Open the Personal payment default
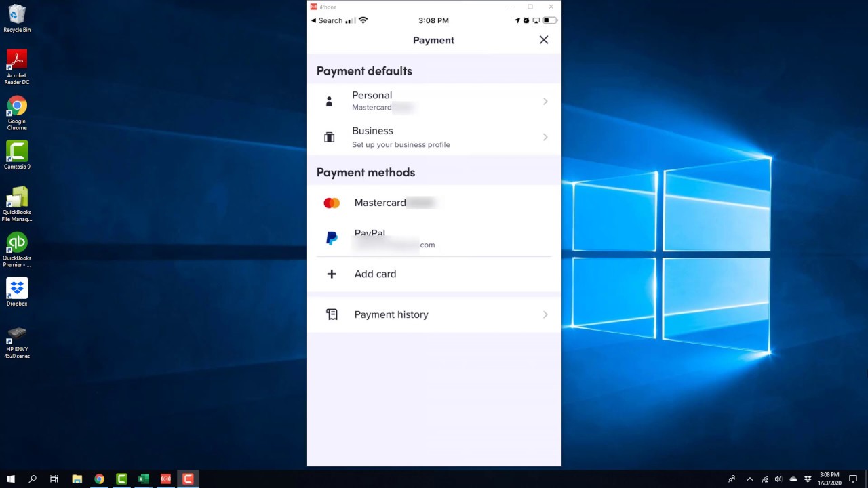This screenshot has width=868, height=488. tap(434, 101)
